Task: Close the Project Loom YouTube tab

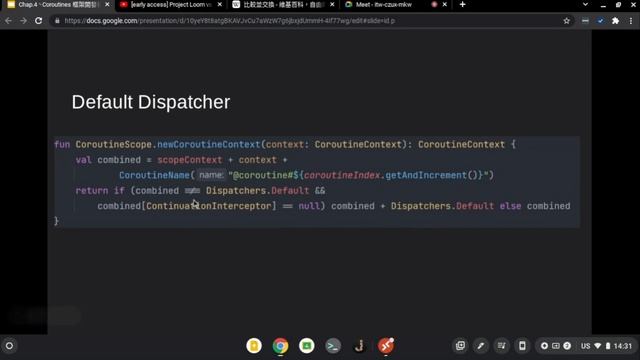Action: pyautogui.click(x=220, y=4)
